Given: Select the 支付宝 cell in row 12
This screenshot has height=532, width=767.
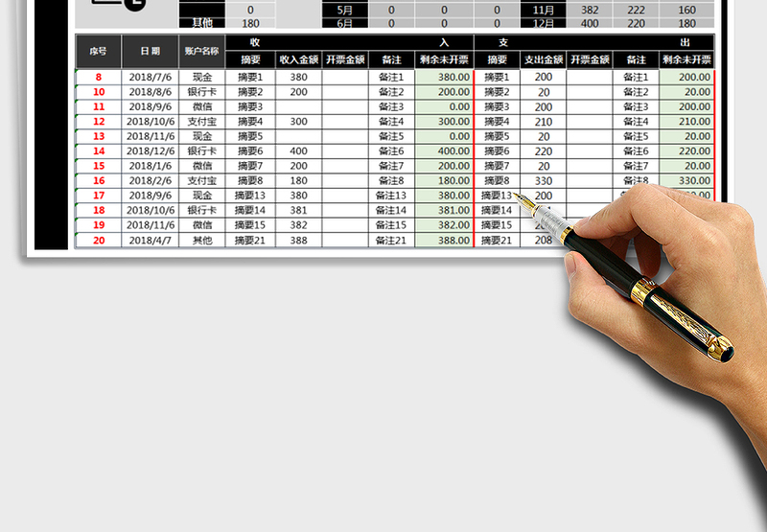Looking at the screenshot, I should pyautogui.click(x=201, y=122).
